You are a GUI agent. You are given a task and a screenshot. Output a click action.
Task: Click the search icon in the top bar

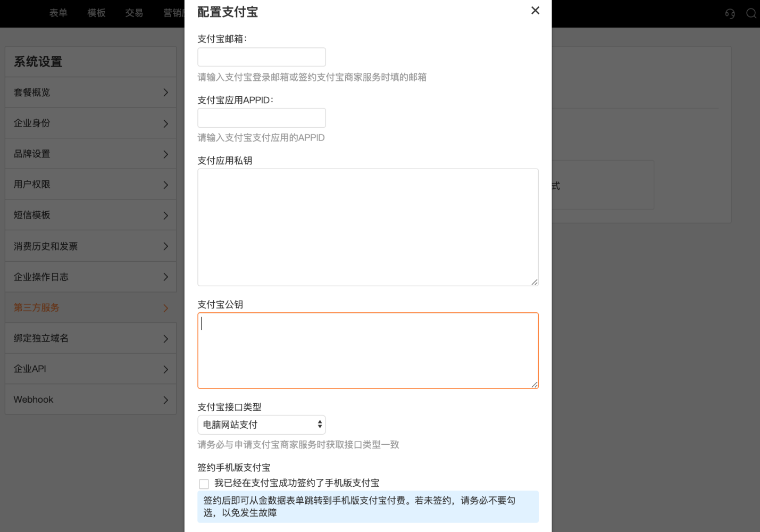[751, 13]
